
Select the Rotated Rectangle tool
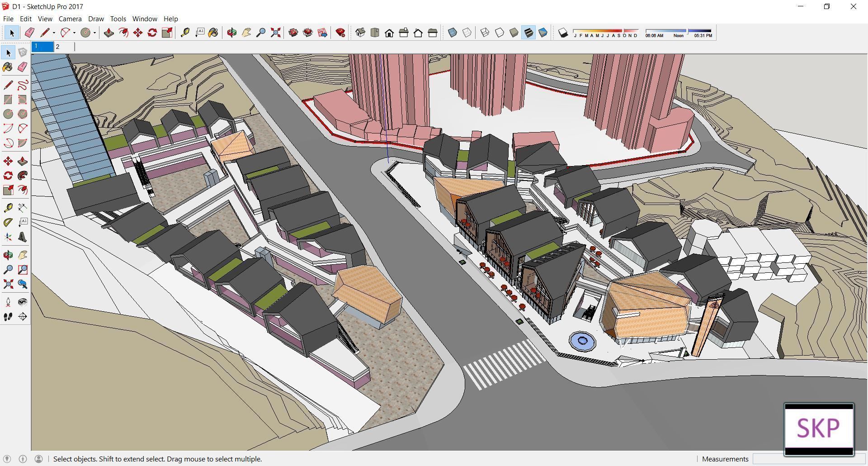[23, 100]
